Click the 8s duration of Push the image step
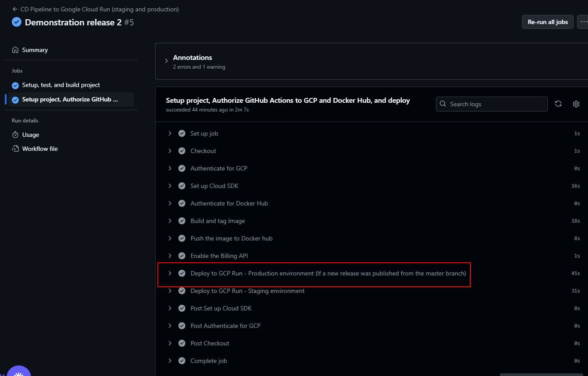588x376 pixels. coord(577,238)
